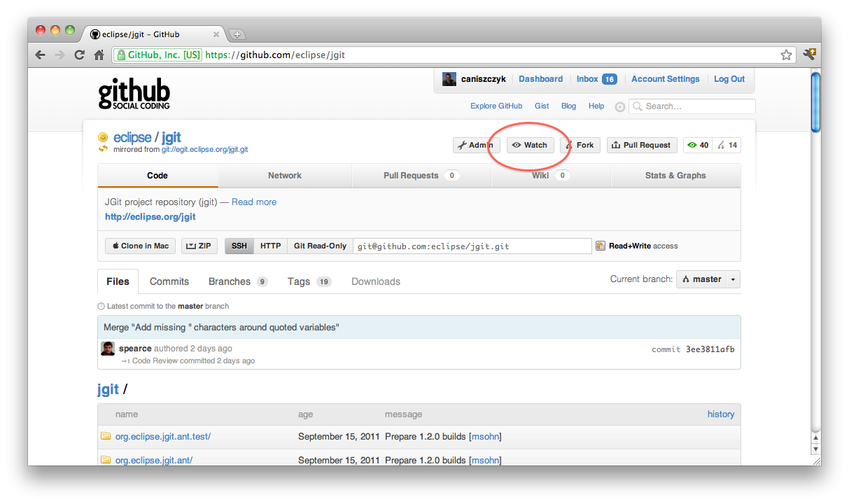Open the Admin button
The height and width of the screenshot is (504, 849).
pos(476,145)
